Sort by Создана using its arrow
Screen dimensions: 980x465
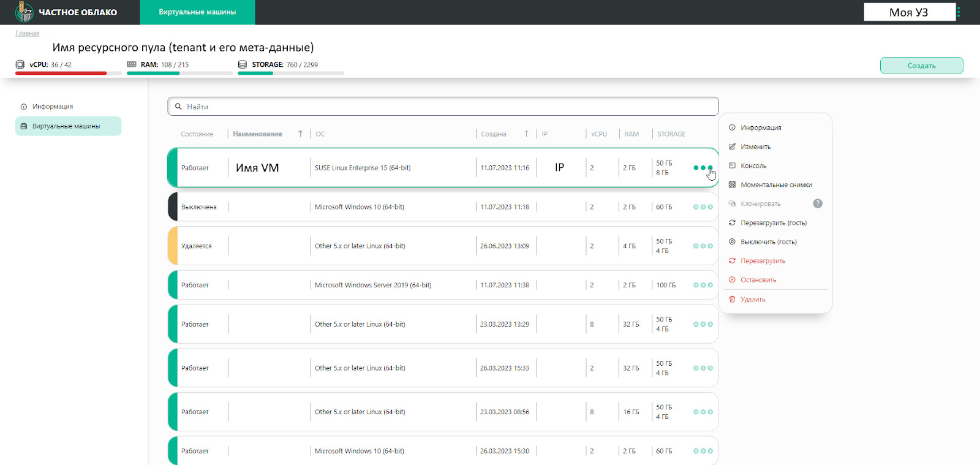526,134
